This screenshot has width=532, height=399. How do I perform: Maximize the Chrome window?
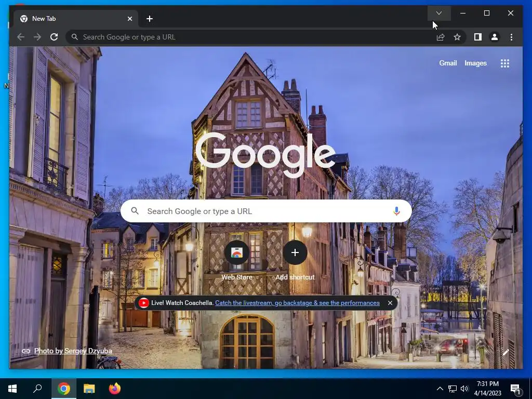(x=486, y=13)
